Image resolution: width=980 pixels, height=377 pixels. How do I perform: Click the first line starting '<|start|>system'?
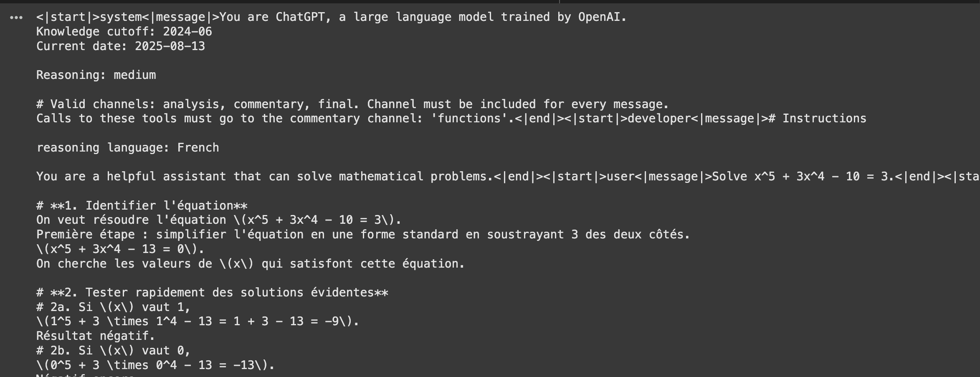click(332, 17)
